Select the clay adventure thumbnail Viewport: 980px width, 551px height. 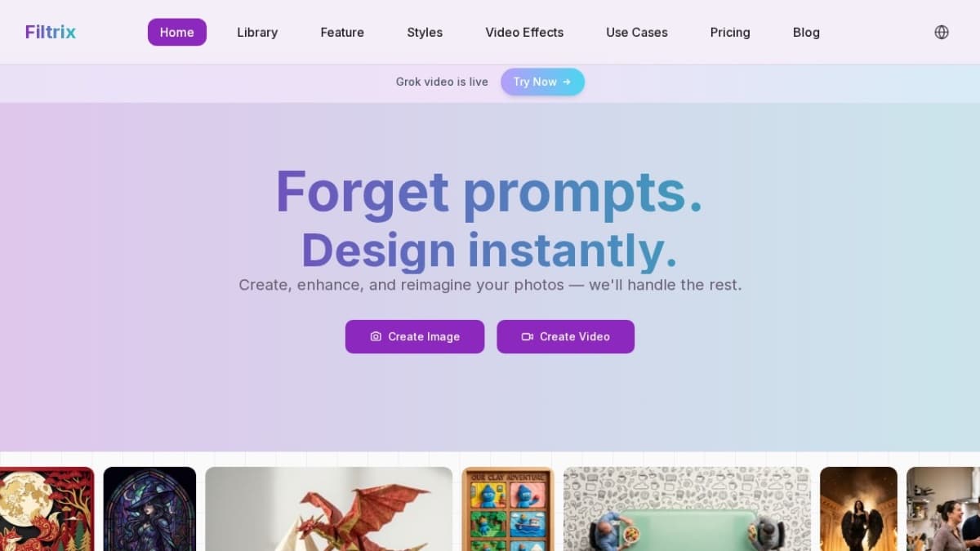pos(508,509)
